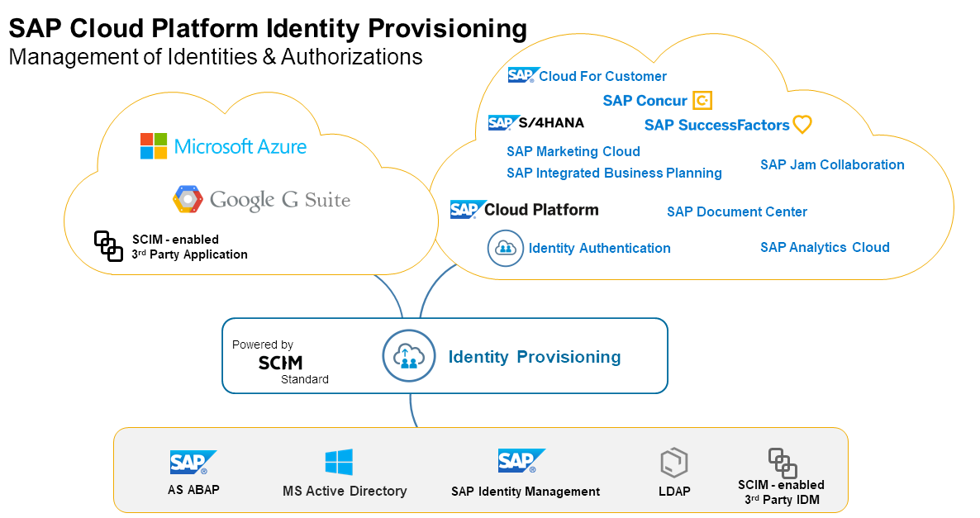This screenshot has width=980, height=518.
Task: Click the LDAP hexagon icon
Action: point(674,463)
